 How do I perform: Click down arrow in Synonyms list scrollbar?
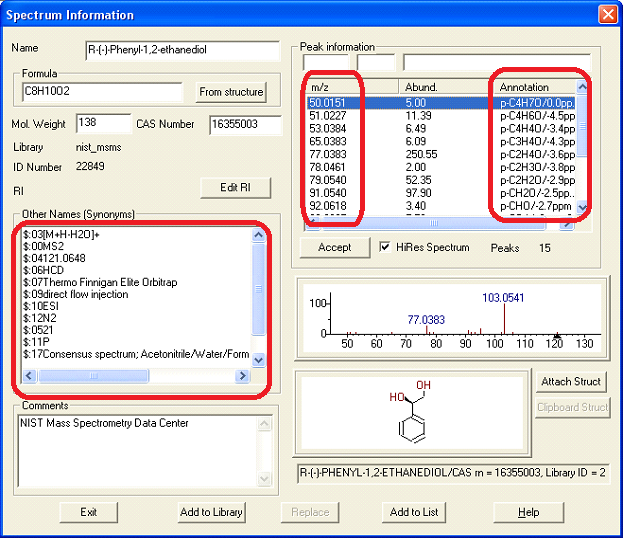pos(259,360)
